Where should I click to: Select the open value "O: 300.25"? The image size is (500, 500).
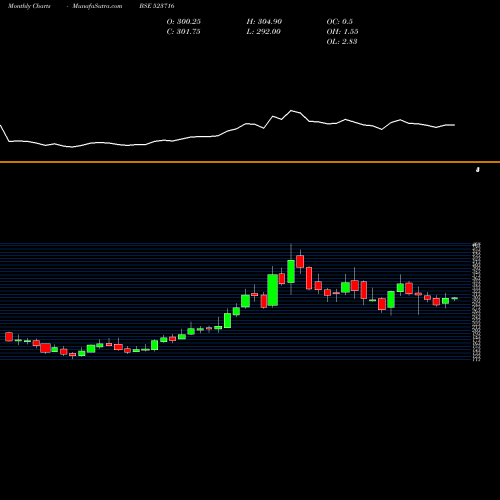(x=184, y=22)
